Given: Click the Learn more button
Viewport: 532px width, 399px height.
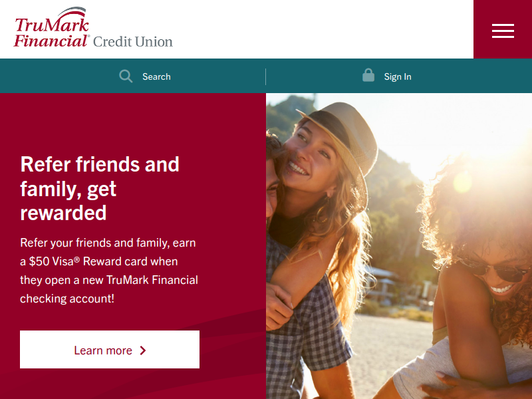Looking at the screenshot, I should point(110,350).
